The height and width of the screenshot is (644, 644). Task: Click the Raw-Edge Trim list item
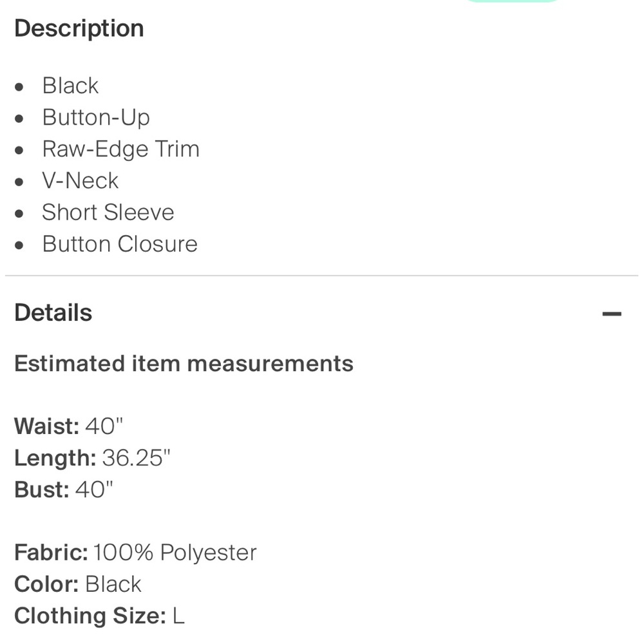click(121, 149)
